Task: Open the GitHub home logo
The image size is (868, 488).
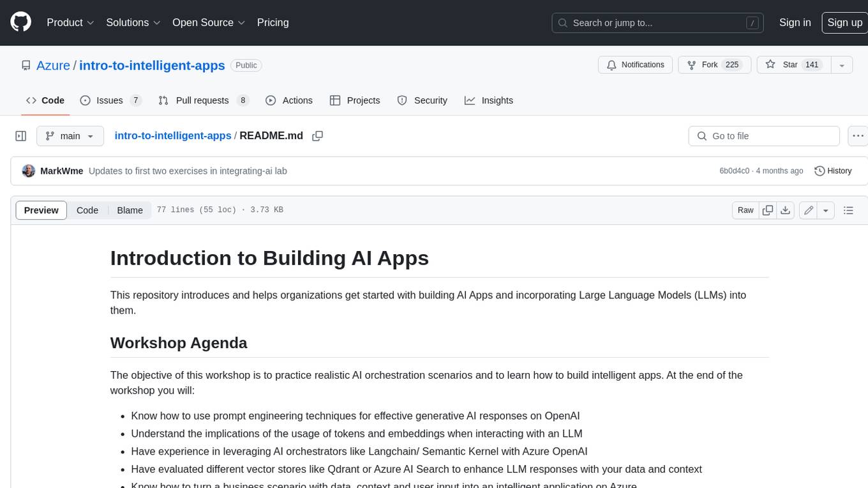Action: [20, 22]
